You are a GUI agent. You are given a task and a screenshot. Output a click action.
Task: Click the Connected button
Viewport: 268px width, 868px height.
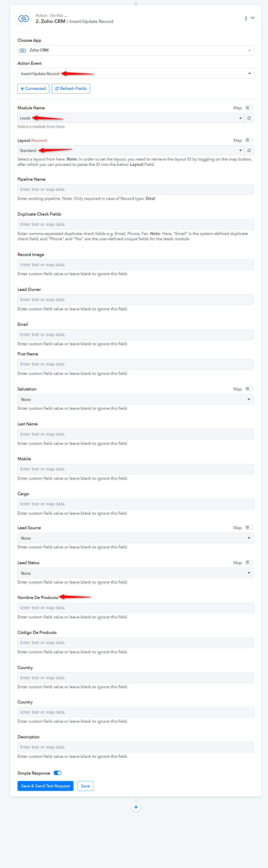33,89
